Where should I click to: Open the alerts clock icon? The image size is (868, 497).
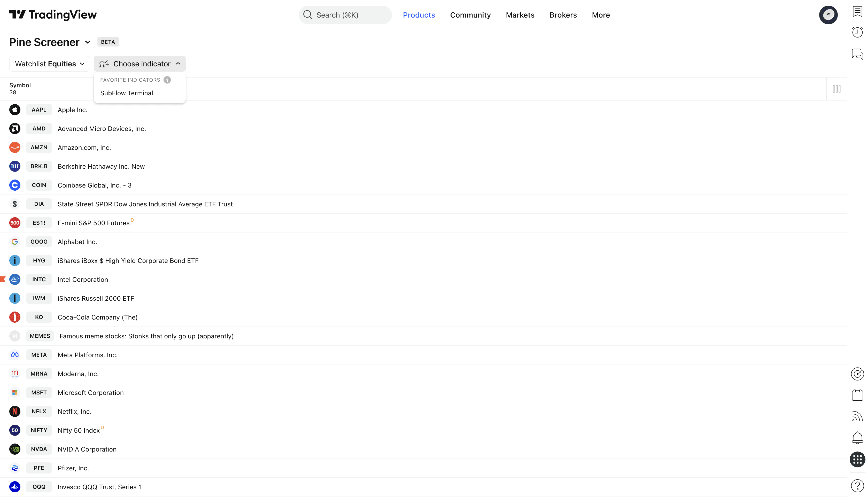[x=857, y=32]
